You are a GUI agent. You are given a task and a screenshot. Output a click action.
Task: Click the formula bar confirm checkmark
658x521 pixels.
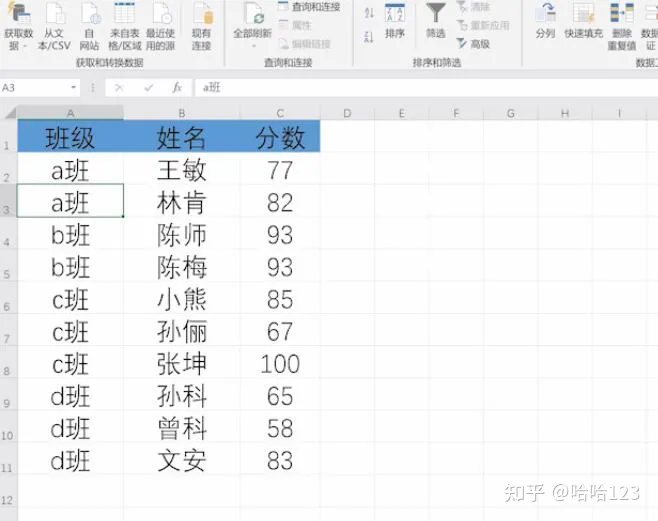tap(148, 88)
